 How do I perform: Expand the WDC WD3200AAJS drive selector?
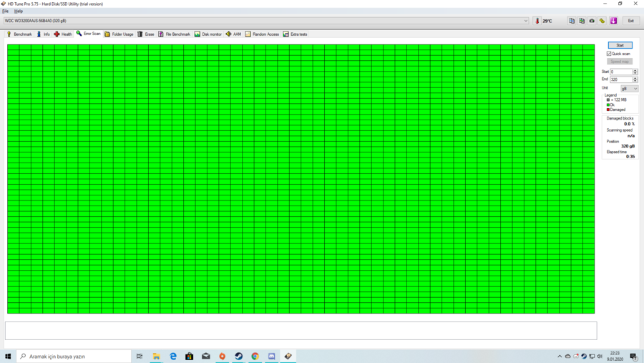click(266, 21)
